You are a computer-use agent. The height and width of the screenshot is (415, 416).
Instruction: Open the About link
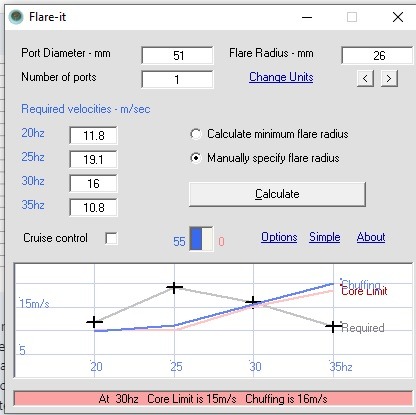[371, 237]
